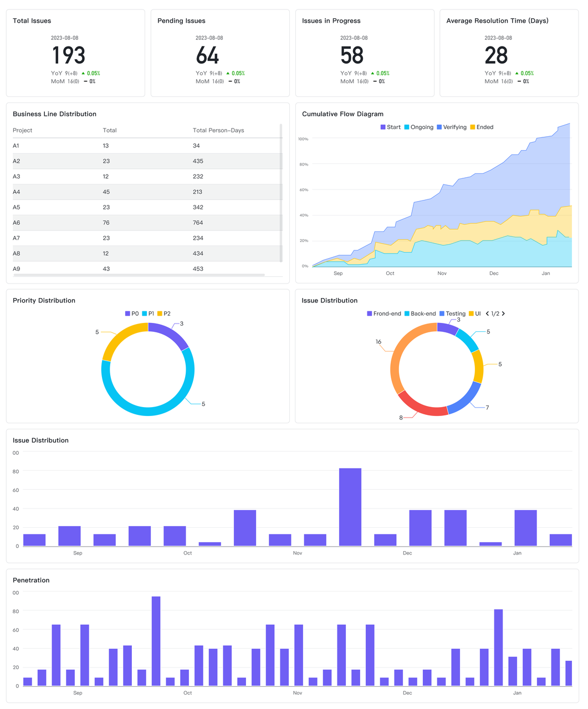This screenshot has width=588, height=709.
Task: Click the Pending Issues value 64
Action: [x=208, y=55]
